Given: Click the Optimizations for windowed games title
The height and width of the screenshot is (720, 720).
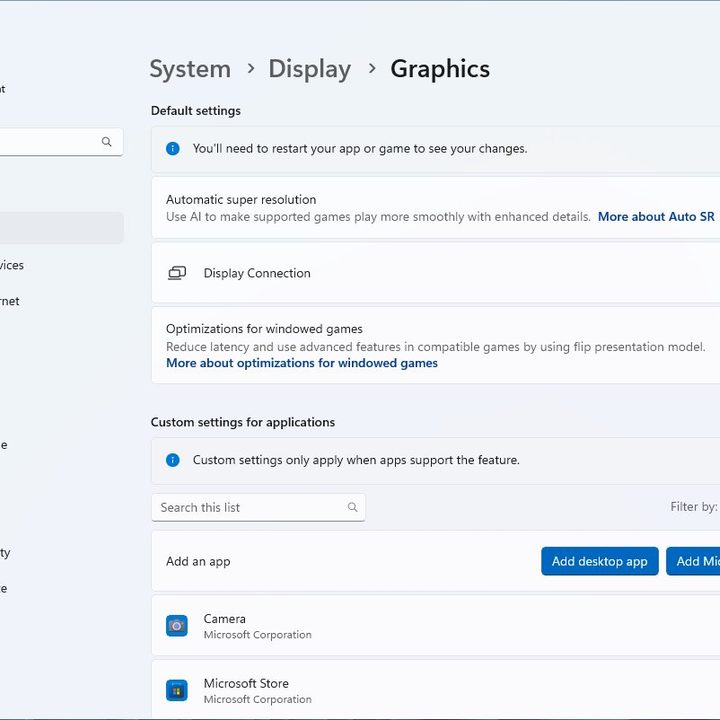Looking at the screenshot, I should [x=264, y=329].
